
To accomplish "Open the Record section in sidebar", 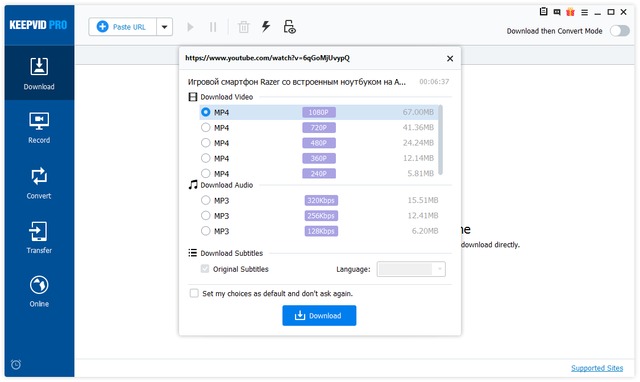I will point(39,127).
